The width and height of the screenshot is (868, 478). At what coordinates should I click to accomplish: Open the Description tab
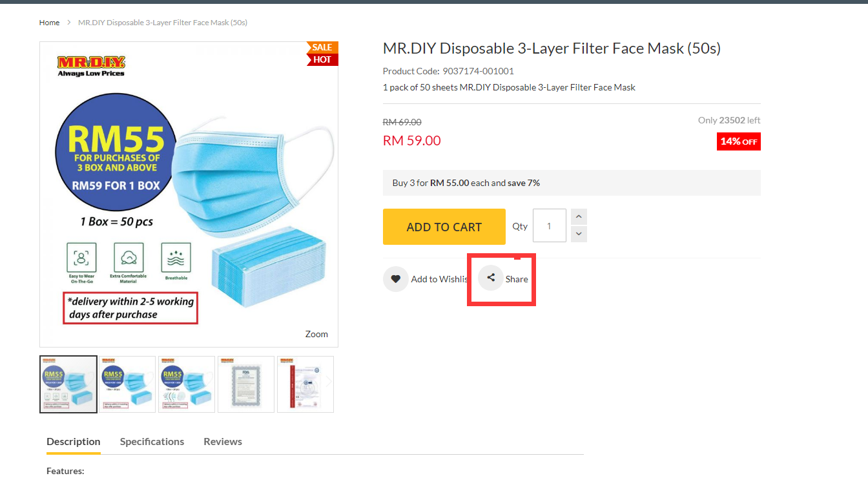point(74,442)
